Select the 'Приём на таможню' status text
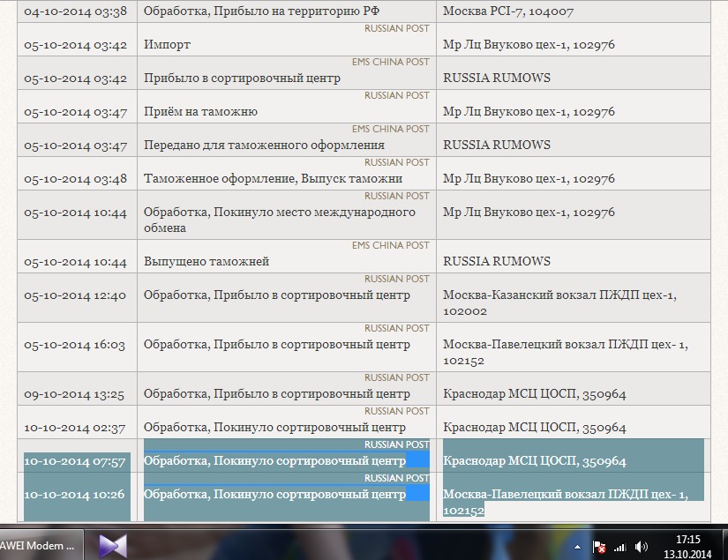This screenshot has height=560, width=728. [200, 111]
